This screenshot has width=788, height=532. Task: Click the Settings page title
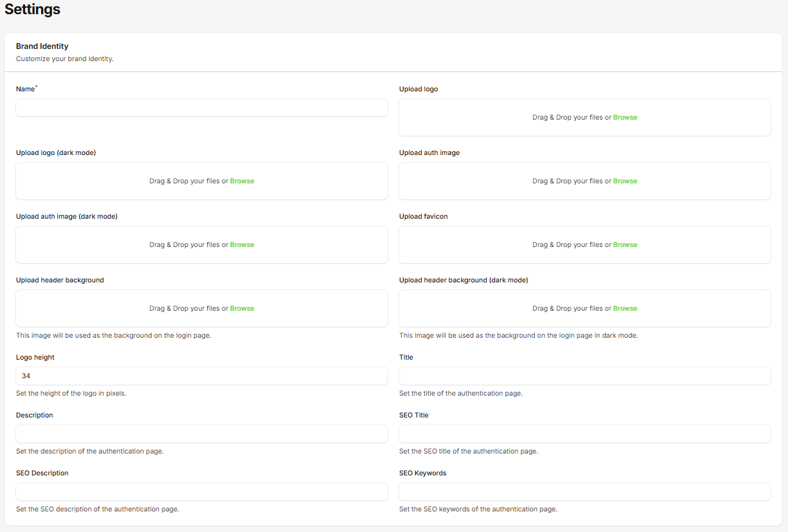point(32,10)
